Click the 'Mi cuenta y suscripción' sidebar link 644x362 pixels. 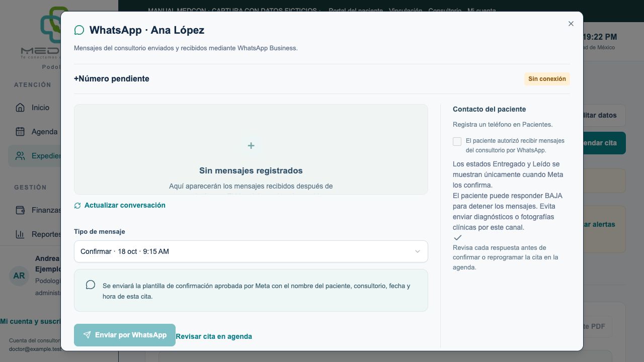pos(30,321)
